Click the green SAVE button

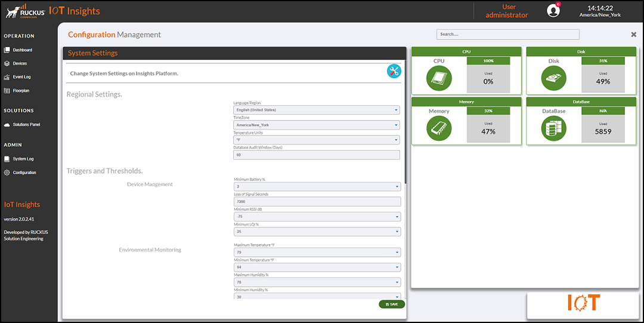pyautogui.click(x=392, y=304)
